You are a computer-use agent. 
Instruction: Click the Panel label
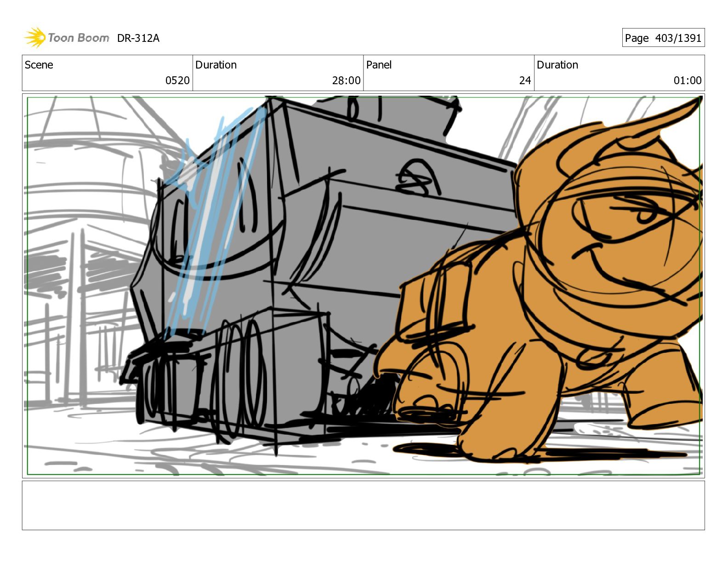(379, 65)
